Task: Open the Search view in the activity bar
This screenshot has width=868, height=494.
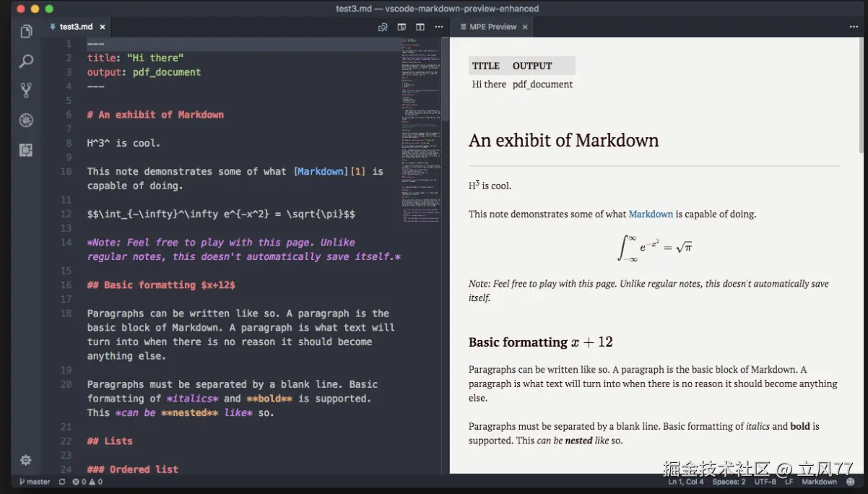Action: 26,61
